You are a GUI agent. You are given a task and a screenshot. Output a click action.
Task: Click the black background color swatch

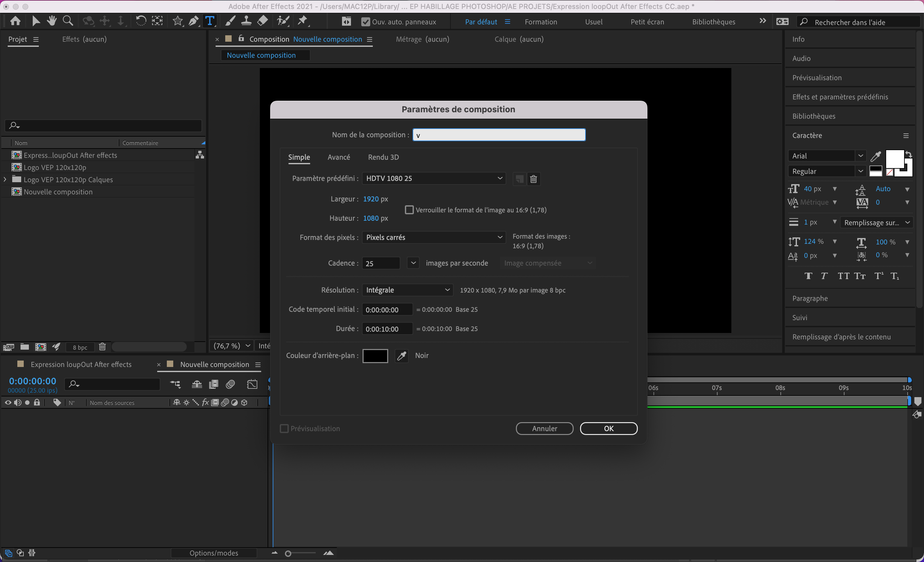tap(375, 355)
